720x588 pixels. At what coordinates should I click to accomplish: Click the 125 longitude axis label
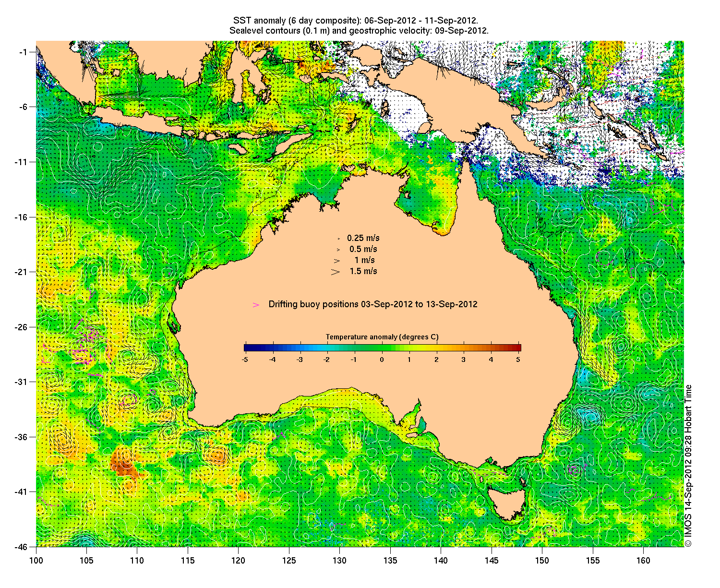tap(289, 561)
